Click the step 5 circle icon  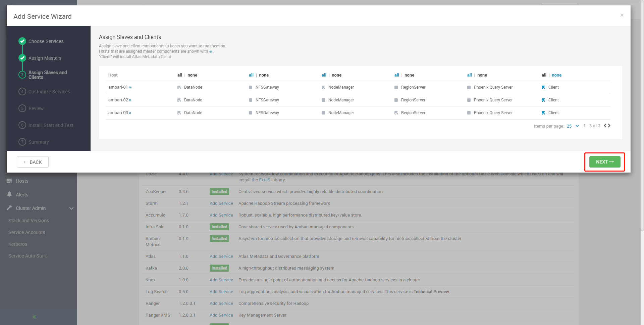coord(22,108)
